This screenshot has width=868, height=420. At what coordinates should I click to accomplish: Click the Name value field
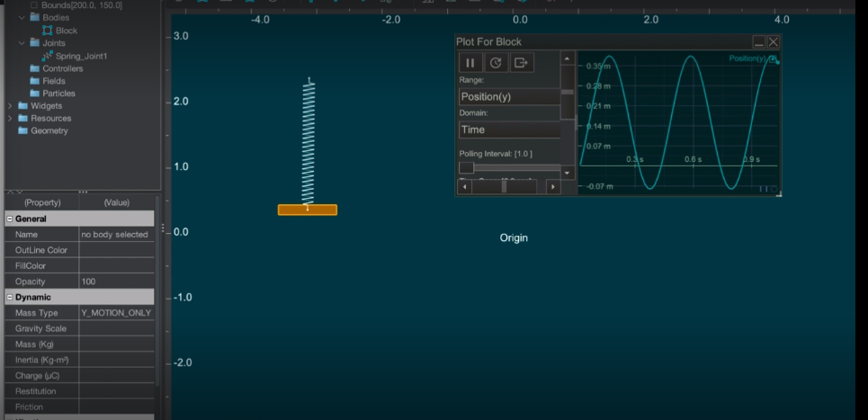pyautogui.click(x=116, y=235)
